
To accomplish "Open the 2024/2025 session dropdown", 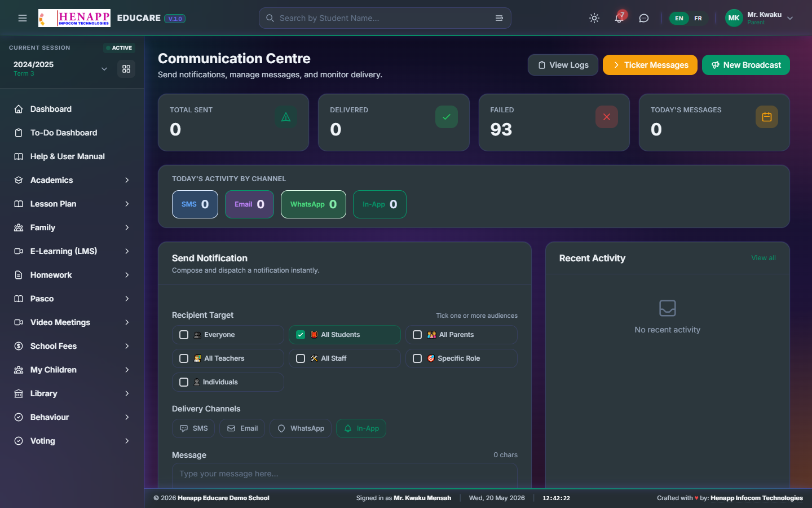I will click(x=60, y=68).
